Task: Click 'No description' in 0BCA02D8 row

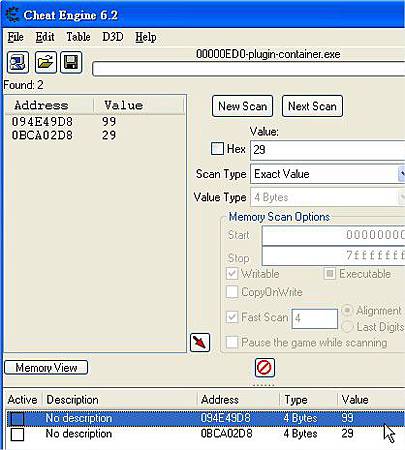Action: (79, 434)
